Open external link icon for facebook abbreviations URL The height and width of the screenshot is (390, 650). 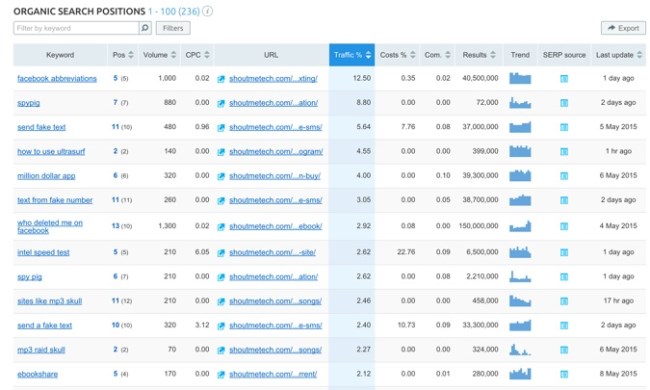coord(221,79)
